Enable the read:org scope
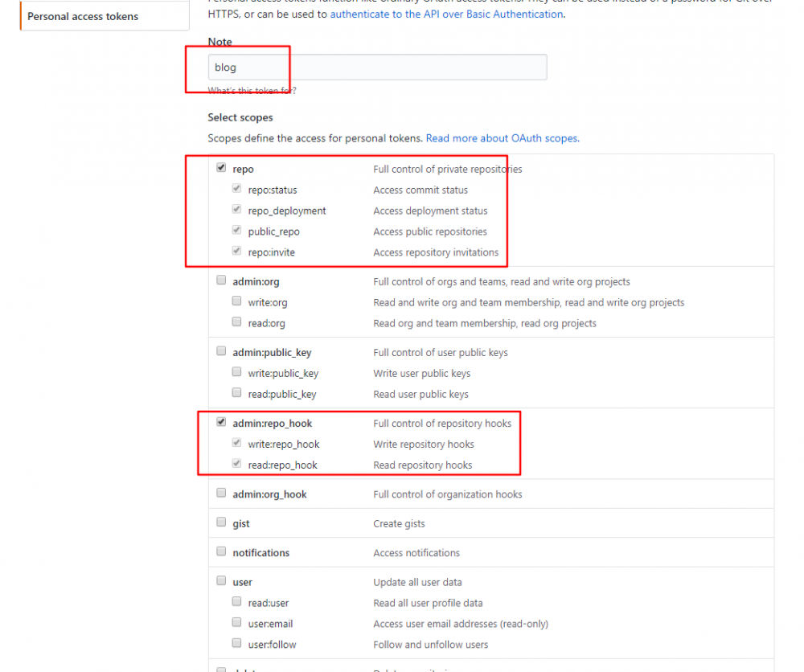This screenshot has height=672, width=804. click(x=236, y=322)
